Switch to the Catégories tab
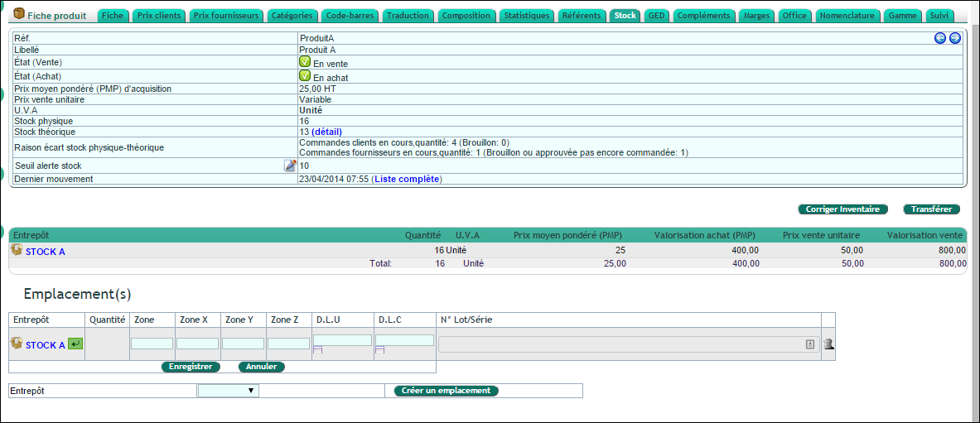This screenshot has width=980, height=423. point(292,15)
